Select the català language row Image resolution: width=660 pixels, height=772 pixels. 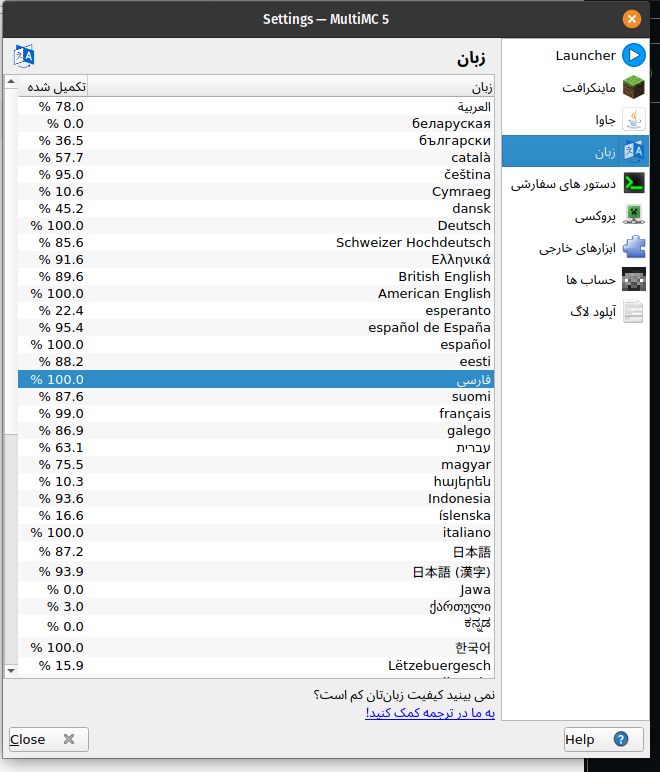(256, 158)
